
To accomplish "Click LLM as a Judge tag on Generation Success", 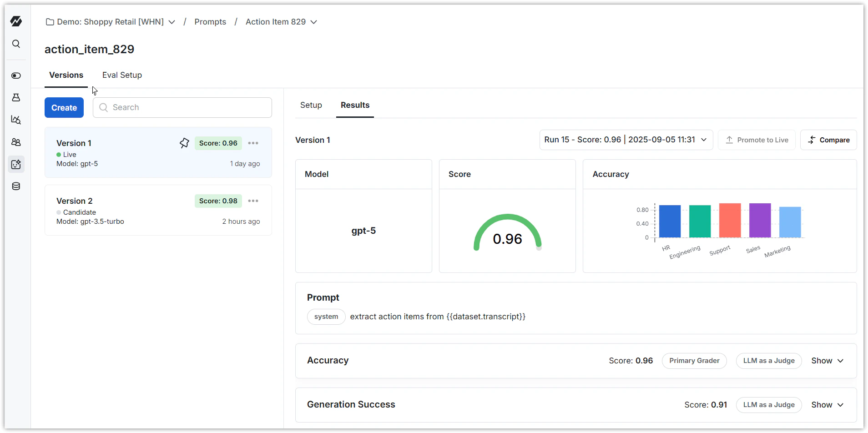I will (769, 405).
